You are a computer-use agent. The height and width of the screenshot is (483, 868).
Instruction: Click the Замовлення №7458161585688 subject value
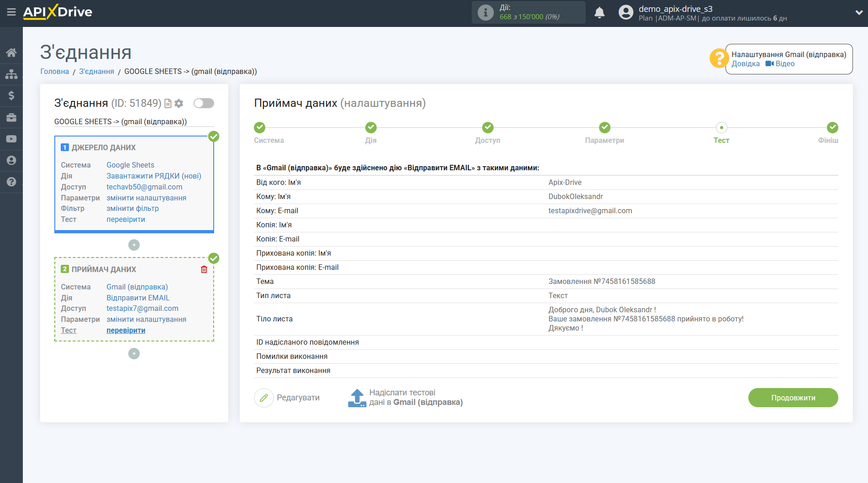pos(601,282)
